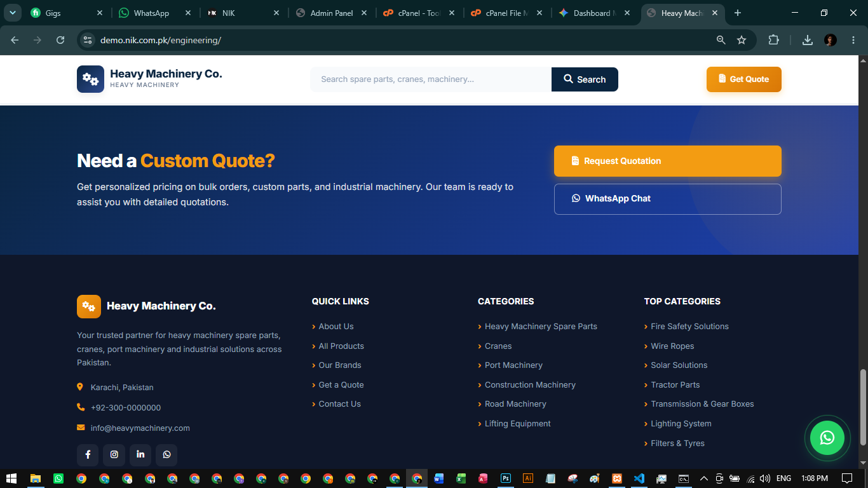This screenshot has height=488, width=868.
Task: Open the LinkedIn icon in footer
Action: click(140, 454)
